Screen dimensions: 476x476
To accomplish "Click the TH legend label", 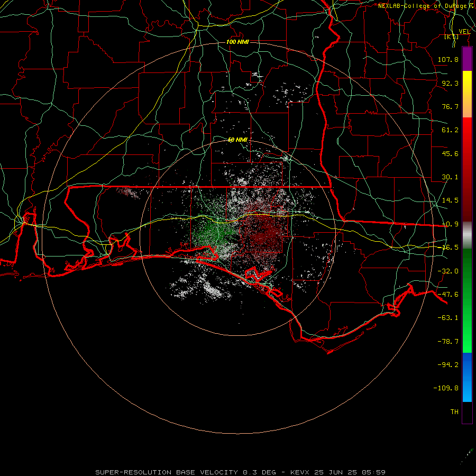I will (x=454, y=411).
